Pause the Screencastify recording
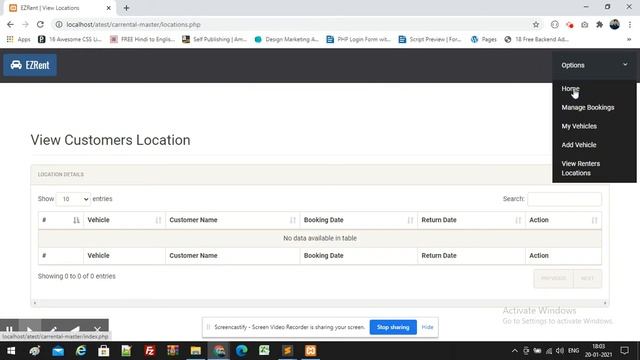The image size is (640, 360). coord(9,329)
